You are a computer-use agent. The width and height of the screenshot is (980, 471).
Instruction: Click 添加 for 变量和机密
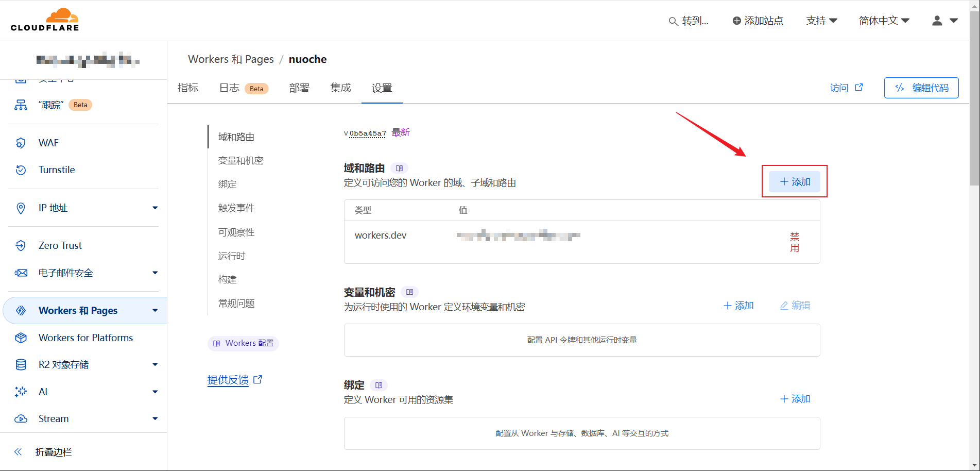738,306
